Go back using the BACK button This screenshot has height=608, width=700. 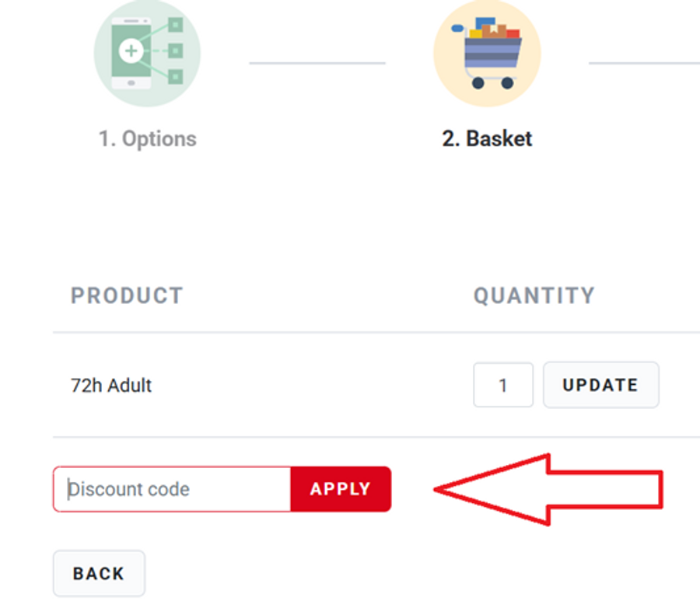99,574
